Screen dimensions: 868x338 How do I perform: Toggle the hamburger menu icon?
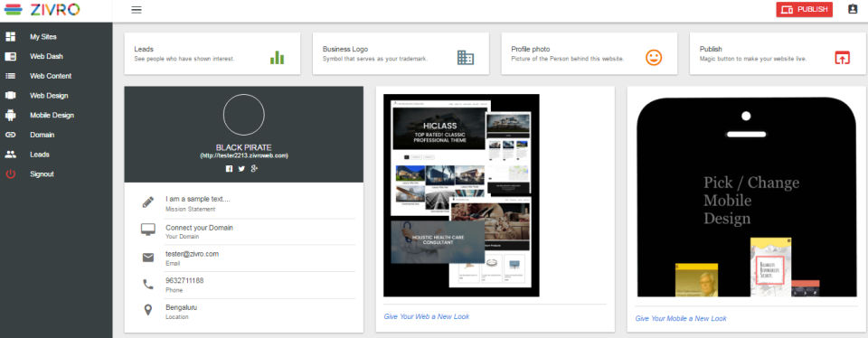(x=137, y=9)
